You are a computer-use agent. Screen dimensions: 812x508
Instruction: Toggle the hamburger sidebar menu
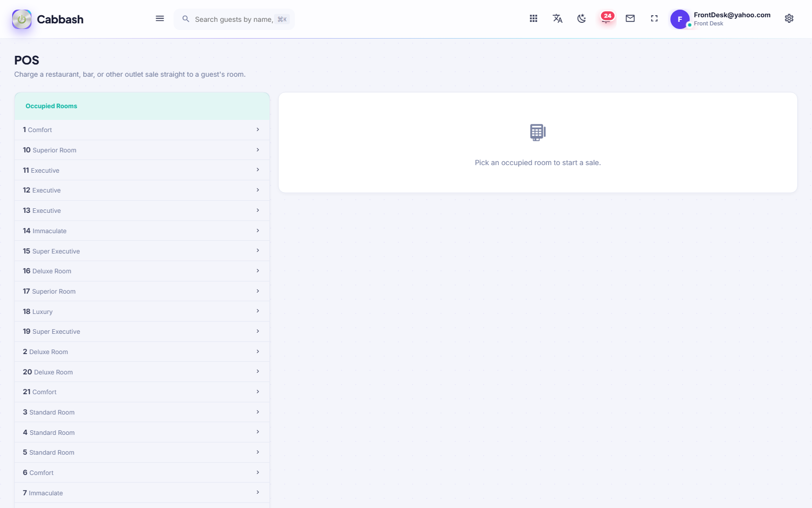click(160, 19)
